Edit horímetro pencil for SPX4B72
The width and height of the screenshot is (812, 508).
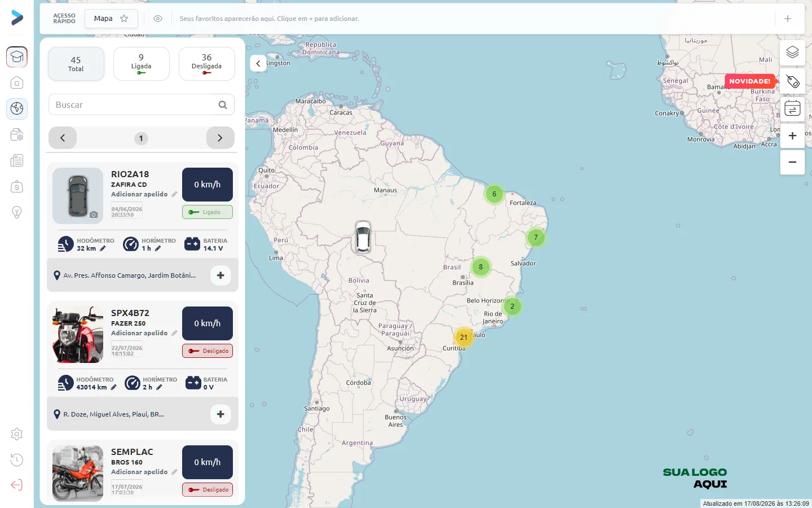(159, 387)
